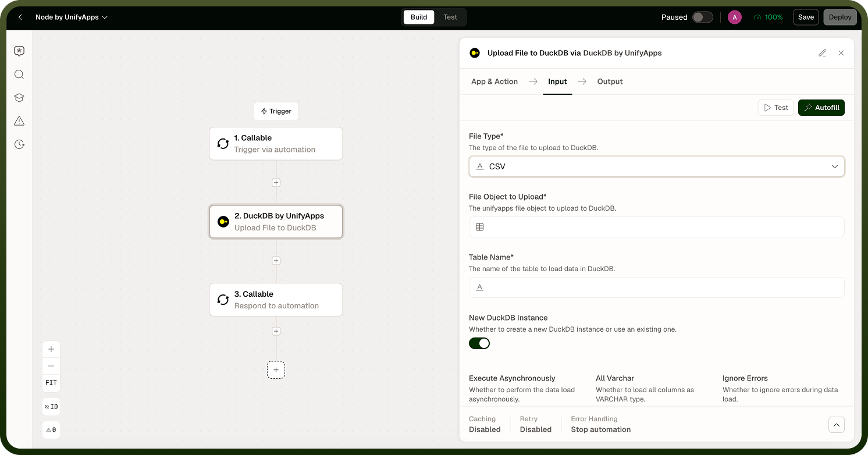Click the Execute Asynchronously label
Viewport: 868px width, 455px height.
(512, 378)
